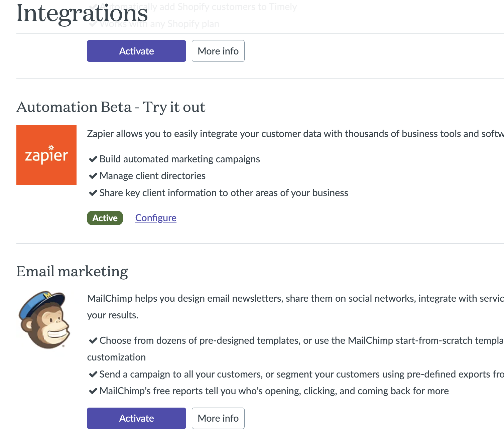504x439 pixels.
Task: Click the green Active status badge
Action: [105, 218]
